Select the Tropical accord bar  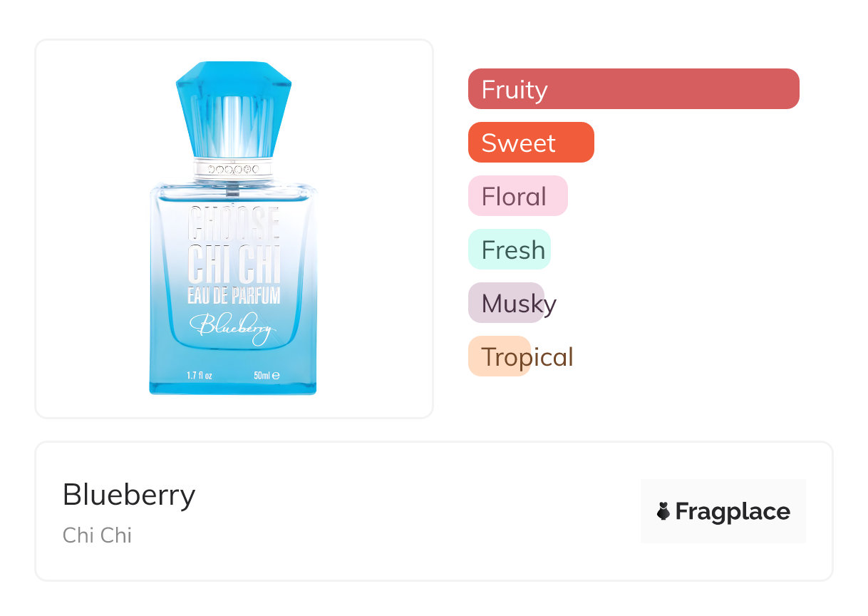point(500,356)
